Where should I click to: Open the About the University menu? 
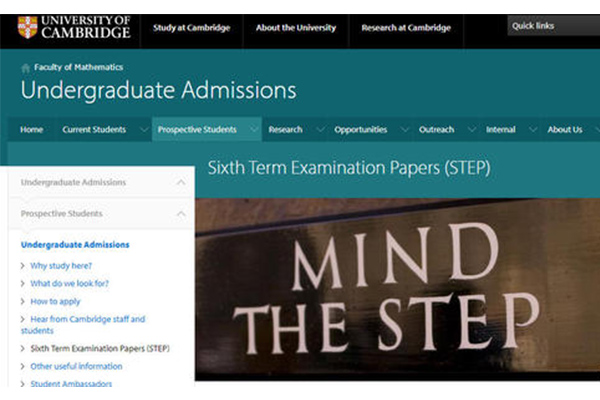[296, 28]
